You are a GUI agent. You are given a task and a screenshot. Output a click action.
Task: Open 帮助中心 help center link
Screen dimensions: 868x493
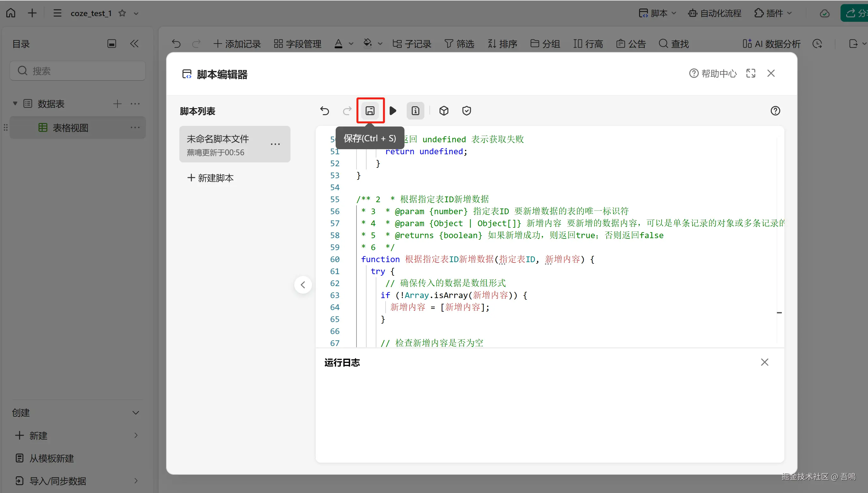pos(713,73)
